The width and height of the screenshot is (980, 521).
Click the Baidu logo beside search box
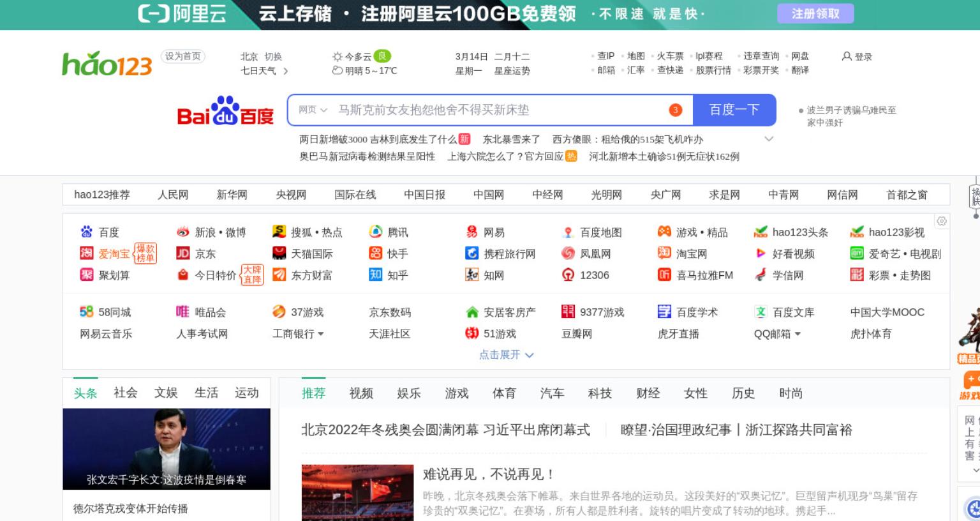225,110
